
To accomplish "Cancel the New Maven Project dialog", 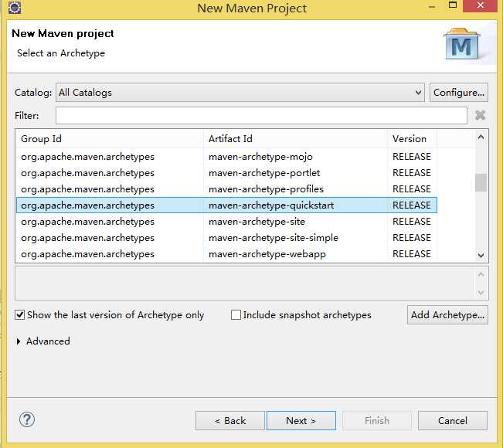I will click(x=453, y=420).
